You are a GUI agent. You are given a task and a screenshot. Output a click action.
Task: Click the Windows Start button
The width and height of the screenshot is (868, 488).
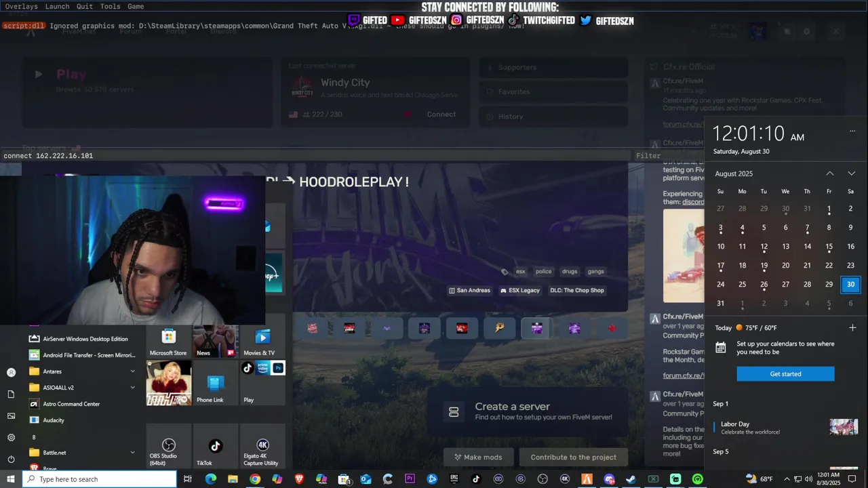pos(11,479)
